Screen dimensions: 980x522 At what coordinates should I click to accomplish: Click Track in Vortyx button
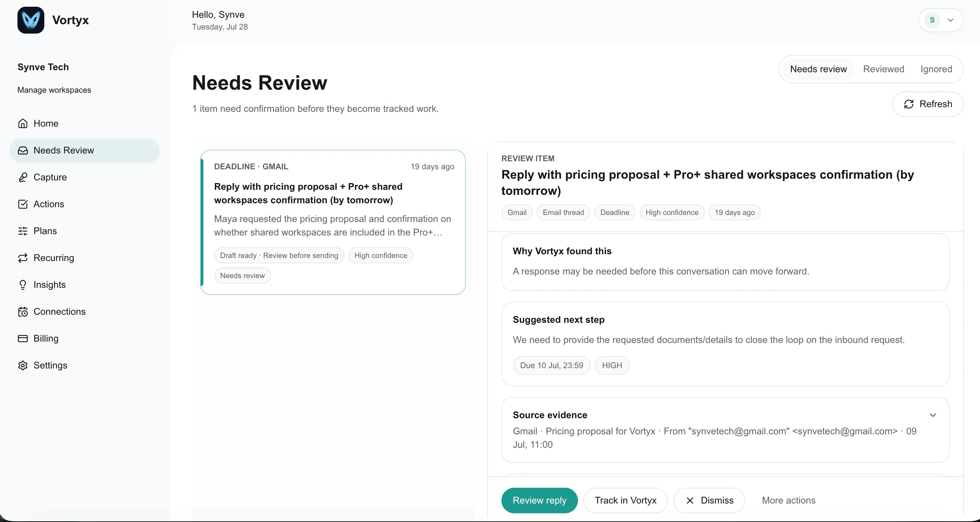(626, 500)
